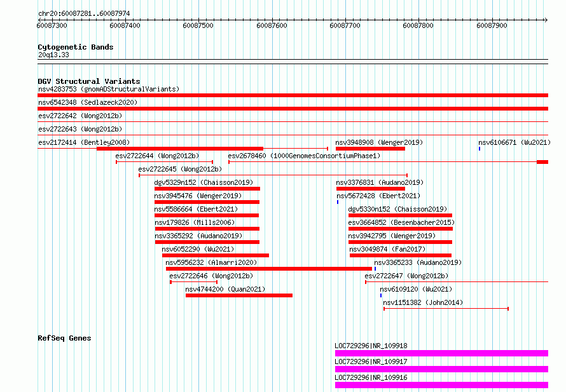
Task: Click the red bar under nsv6052290
Action: pos(216,255)
